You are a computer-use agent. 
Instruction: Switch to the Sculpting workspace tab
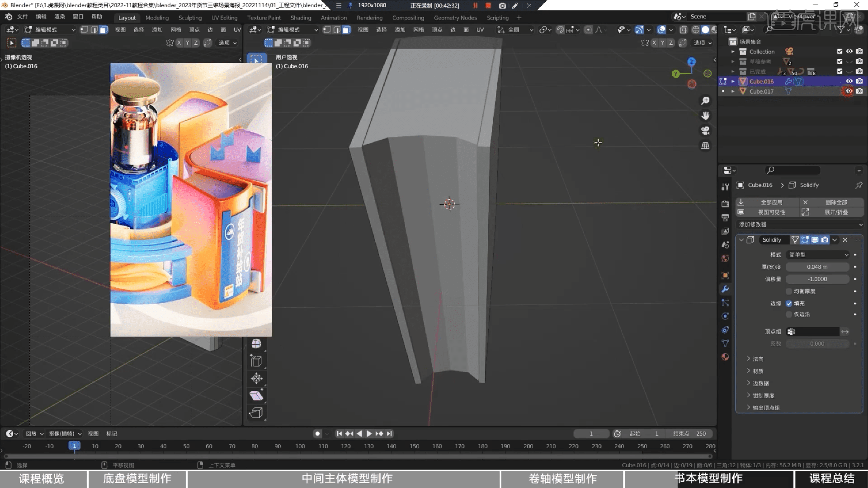coord(190,18)
